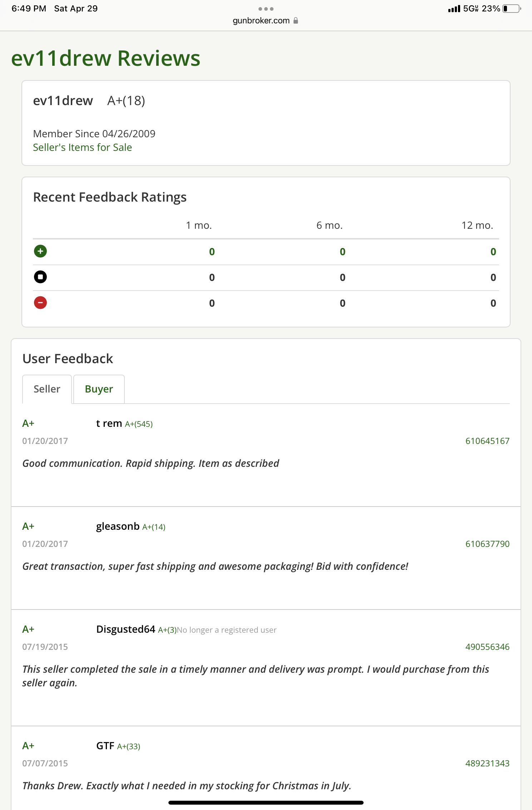The image size is (532, 810).
Task: Tap the three-dot multitasking icon at top
Action: coord(266,9)
